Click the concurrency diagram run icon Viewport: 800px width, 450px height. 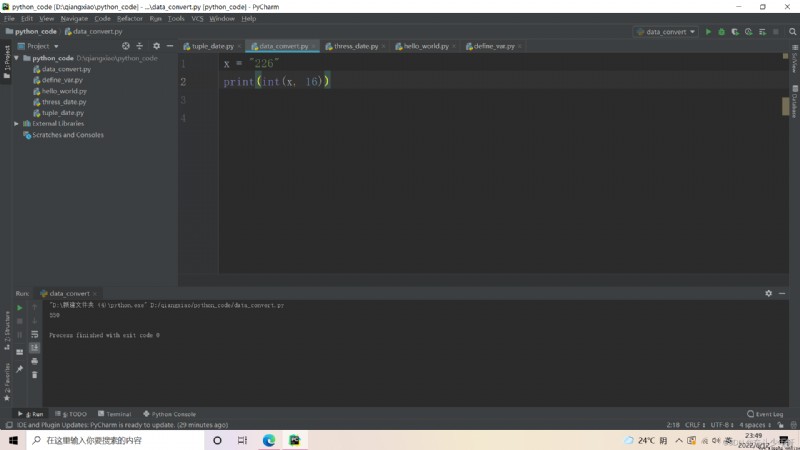coord(762,32)
